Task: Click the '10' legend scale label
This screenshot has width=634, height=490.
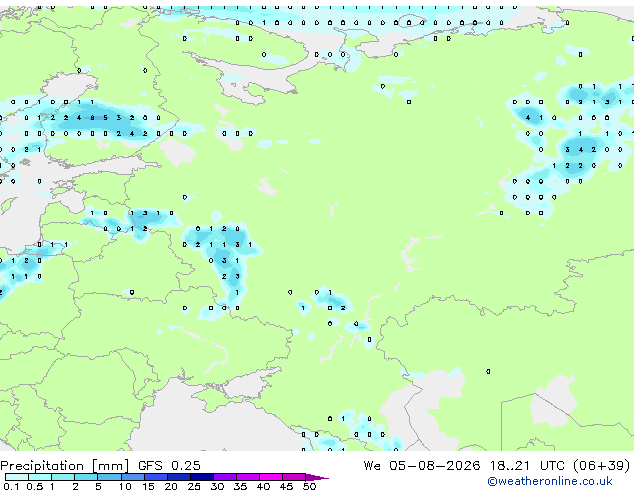Action: [x=125, y=486]
